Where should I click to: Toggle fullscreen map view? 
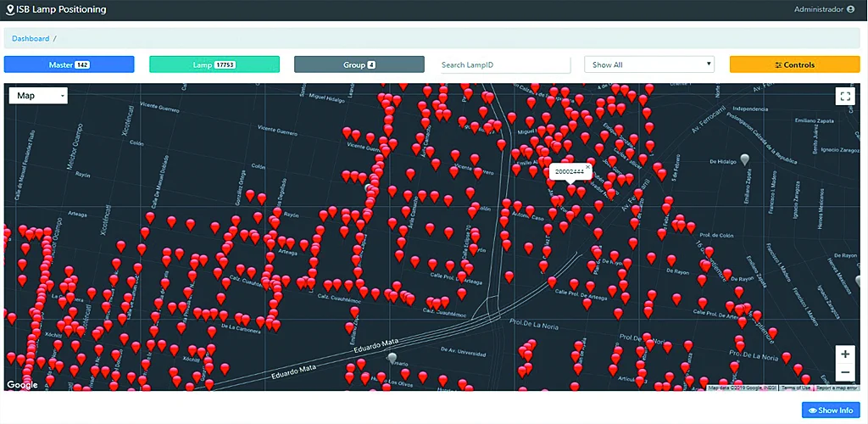coord(844,96)
